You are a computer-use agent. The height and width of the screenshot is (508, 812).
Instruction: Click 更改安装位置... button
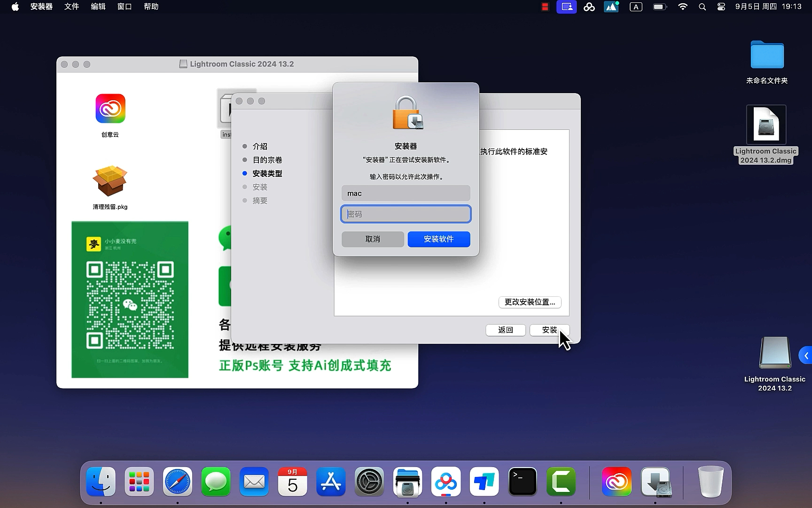(x=530, y=302)
